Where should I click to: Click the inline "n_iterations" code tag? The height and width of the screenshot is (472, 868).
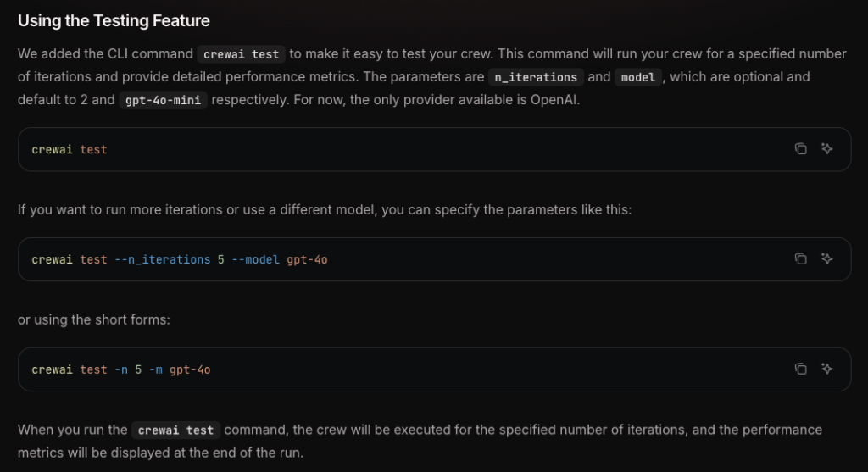pyautogui.click(x=536, y=77)
